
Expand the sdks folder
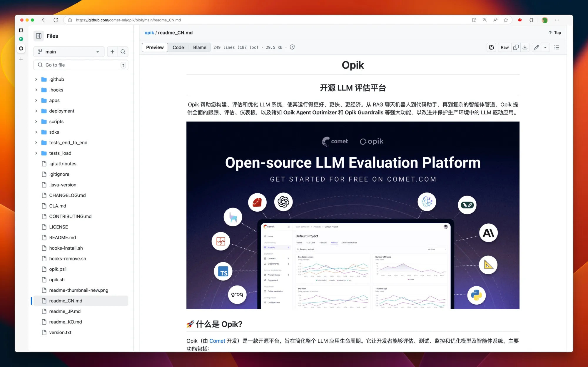(x=36, y=132)
